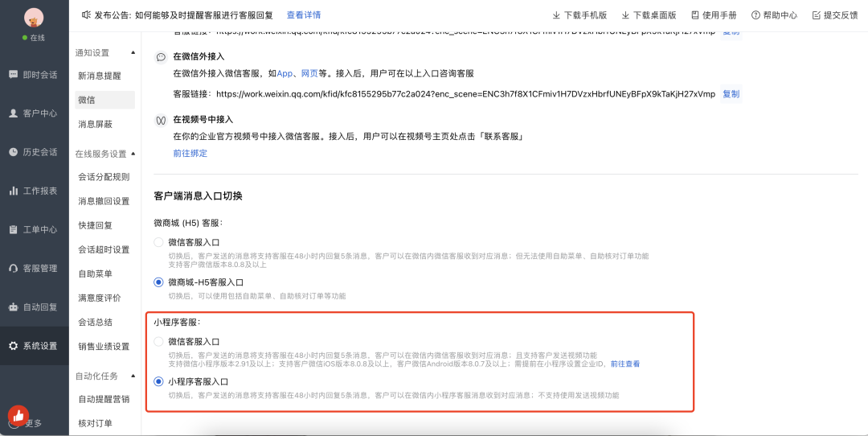Click 查看详情 announcement link
The width and height of the screenshot is (868, 436).
(304, 15)
